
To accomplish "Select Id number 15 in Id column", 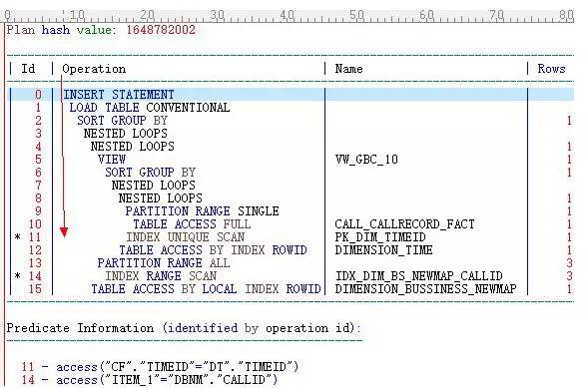I will (35, 289).
